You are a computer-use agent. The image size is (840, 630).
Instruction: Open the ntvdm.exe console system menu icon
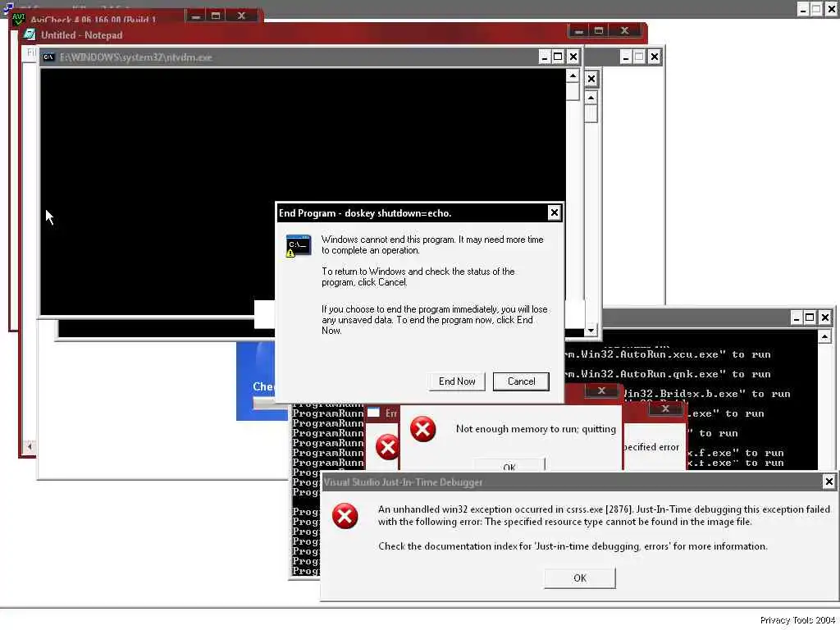click(48, 57)
